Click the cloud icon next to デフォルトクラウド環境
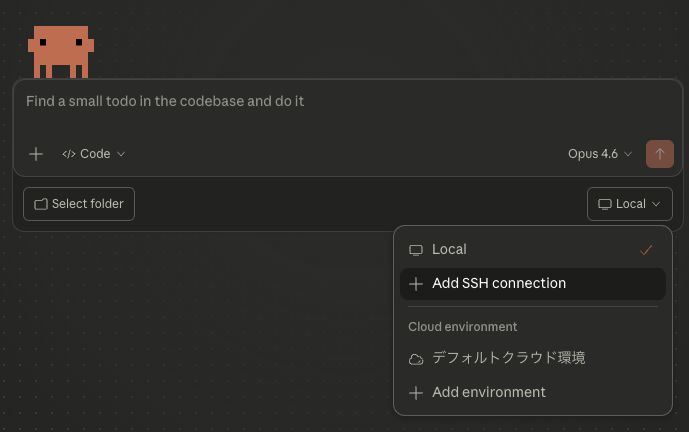 [416, 359]
